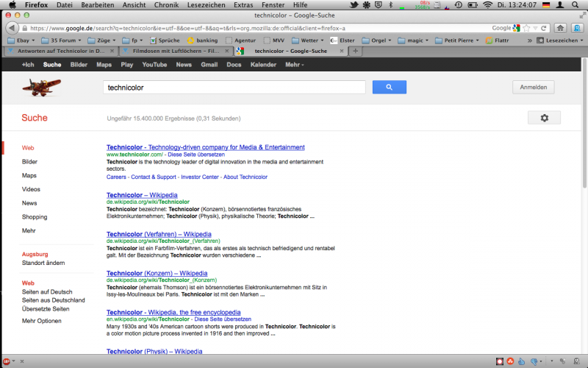
Task: Click the blue thumbs-up icon in the status bar
Action: pos(520,361)
